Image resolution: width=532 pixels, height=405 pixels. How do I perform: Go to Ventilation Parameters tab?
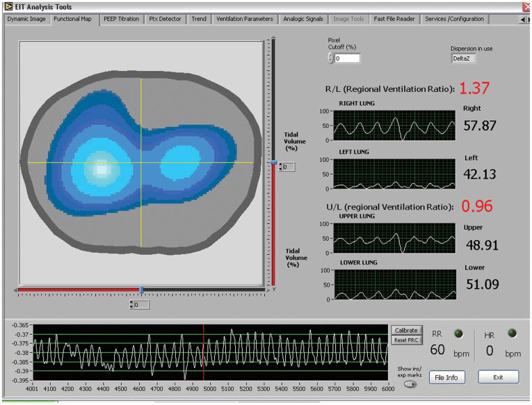pyautogui.click(x=245, y=19)
